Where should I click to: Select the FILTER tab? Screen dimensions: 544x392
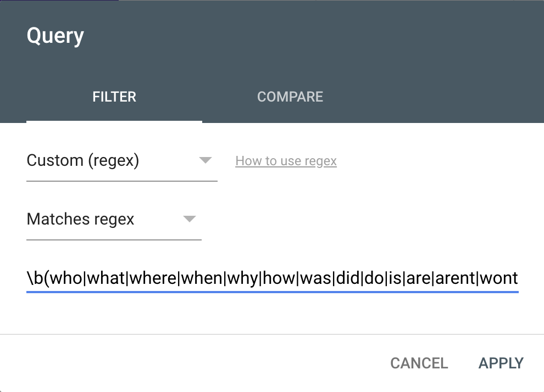114,97
